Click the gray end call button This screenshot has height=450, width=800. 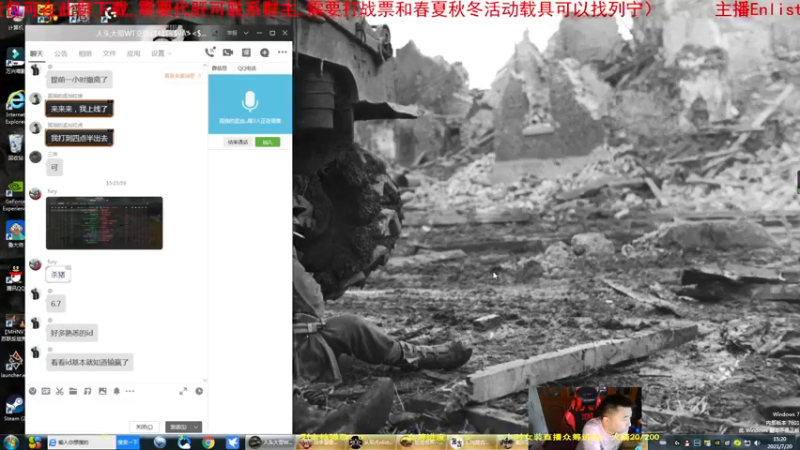(238, 142)
